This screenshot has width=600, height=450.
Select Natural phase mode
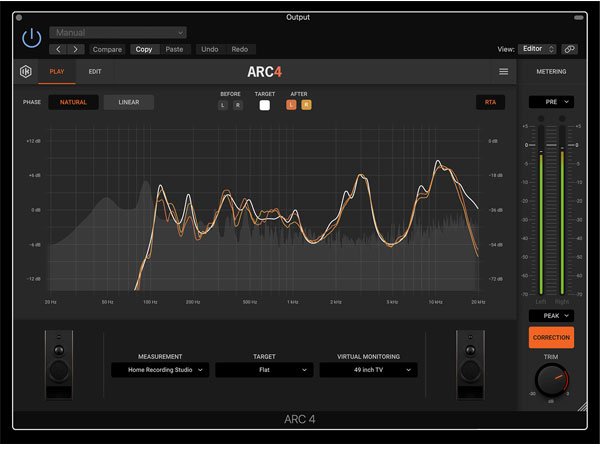(x=73, y=102)
